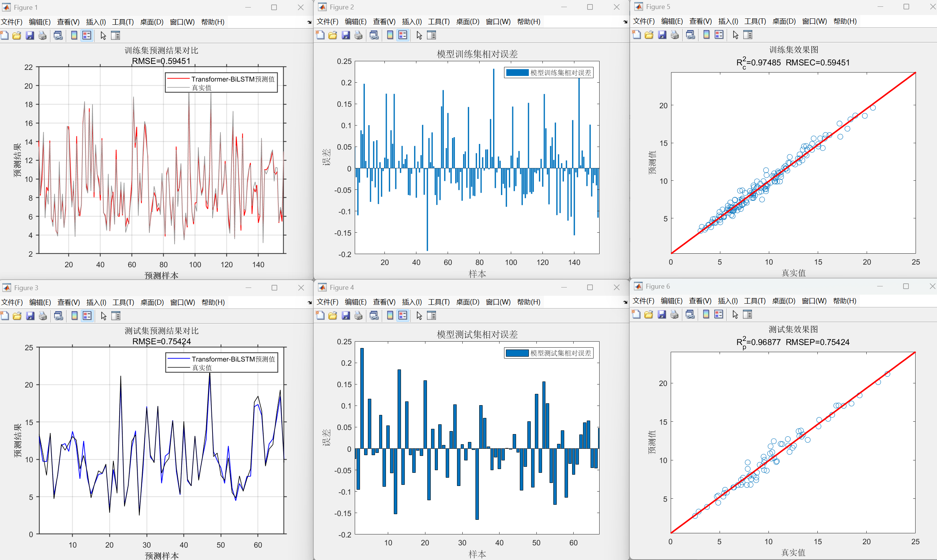Image resolution: width=937 pixels, height=560 pixels.
Task: Click Save Figure icon in Figure 1 toolbar
Action: (29, 35)
